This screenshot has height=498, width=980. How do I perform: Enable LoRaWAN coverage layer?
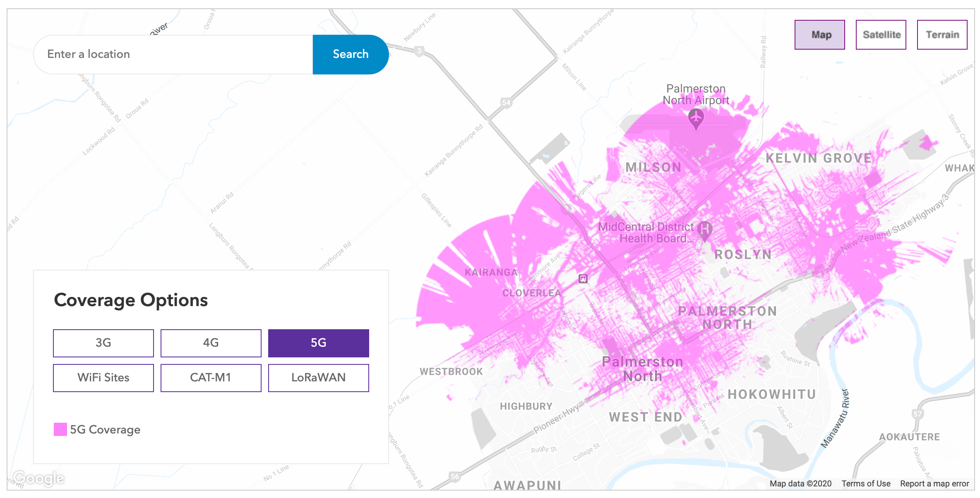[318, 378]
